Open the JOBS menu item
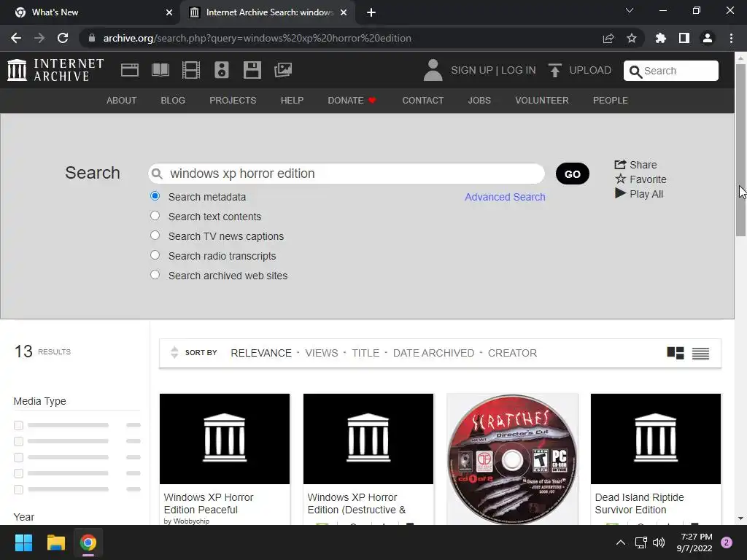This screenshot has width=747, height=560. click(x=479, y=101)
